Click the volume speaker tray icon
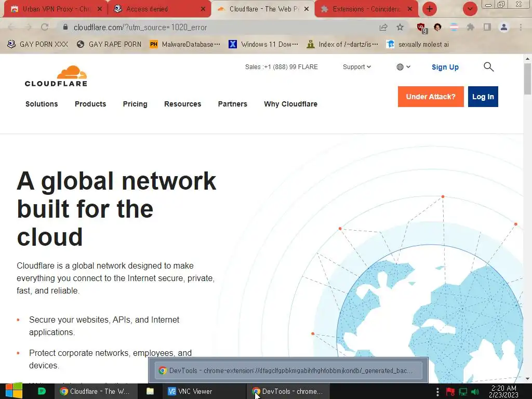Screen dimensions: 532x399 [475, 392]
